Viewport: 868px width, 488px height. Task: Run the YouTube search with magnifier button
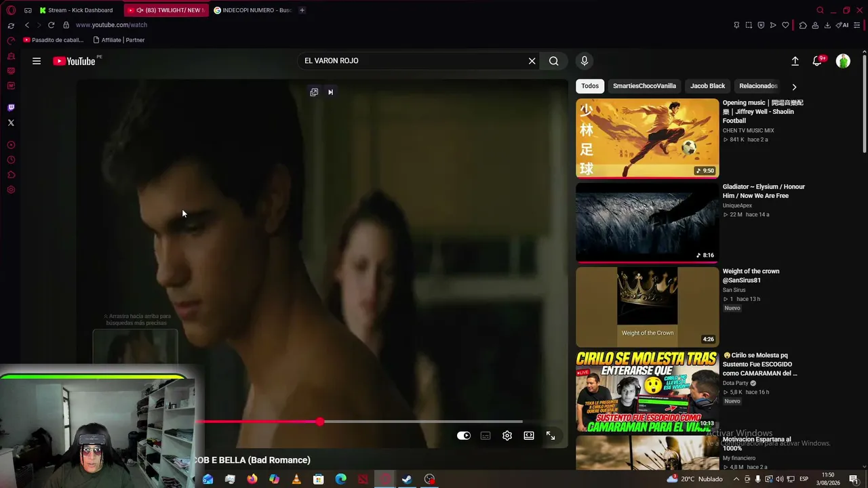point(554,61)
